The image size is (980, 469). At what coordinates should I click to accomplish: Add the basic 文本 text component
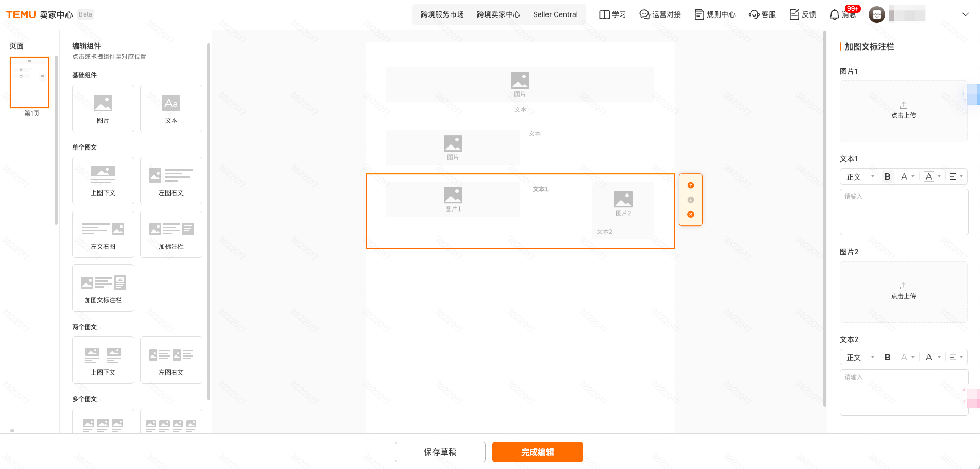[171, 108]
